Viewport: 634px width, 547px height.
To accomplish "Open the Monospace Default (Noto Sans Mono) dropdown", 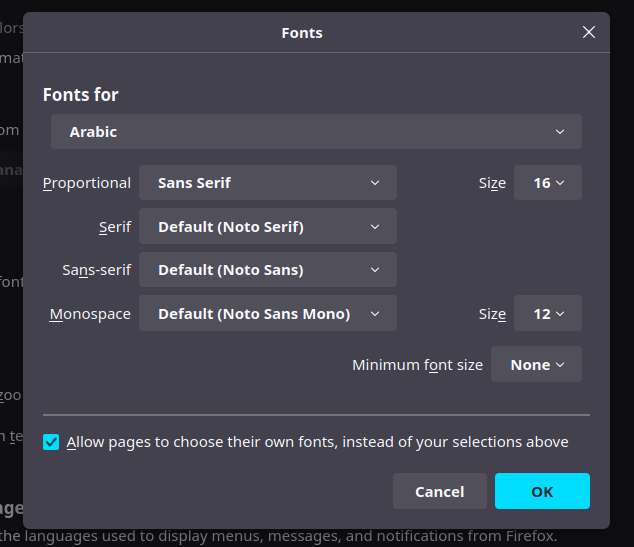I will 268,313.
